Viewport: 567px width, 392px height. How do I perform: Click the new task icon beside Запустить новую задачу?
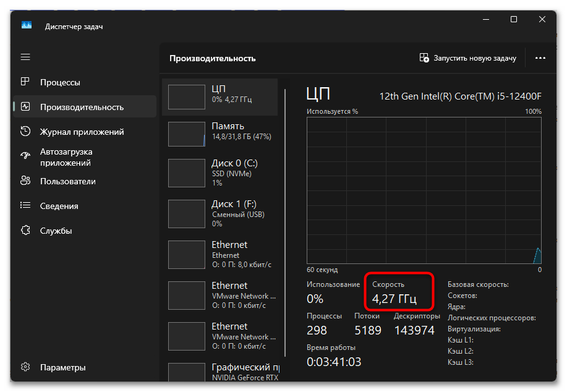(424, 58)
